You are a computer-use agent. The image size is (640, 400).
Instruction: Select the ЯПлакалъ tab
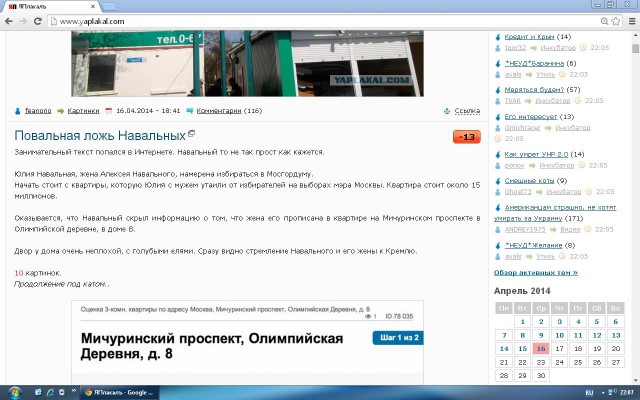(51, 7)
